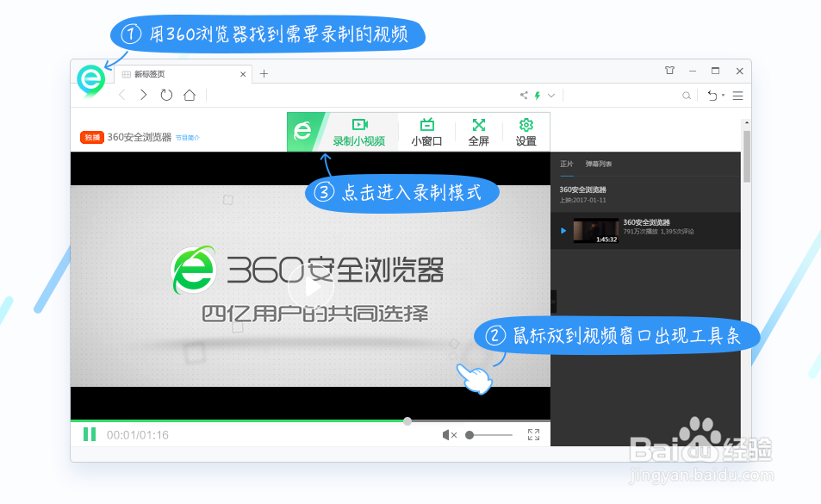Collapse the side panel with the arrow handle

point(553,302)
